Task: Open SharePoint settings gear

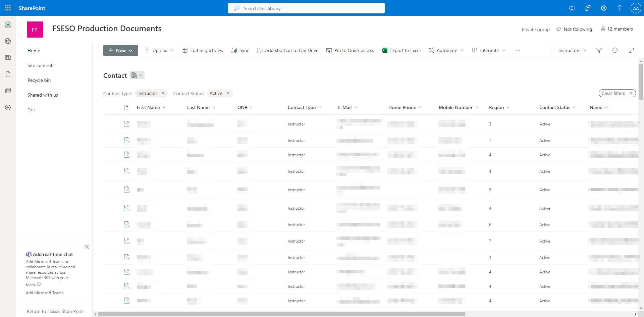Action: 604,8
